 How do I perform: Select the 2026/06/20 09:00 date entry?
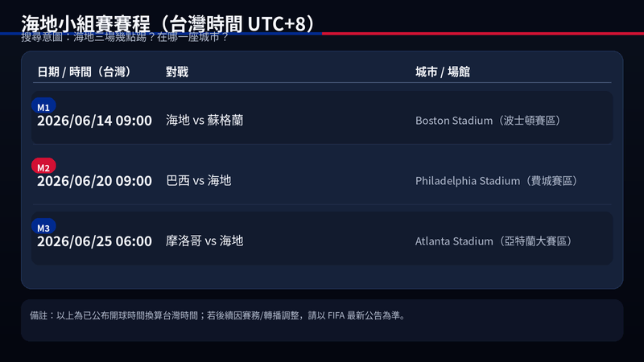pos(94,180)
